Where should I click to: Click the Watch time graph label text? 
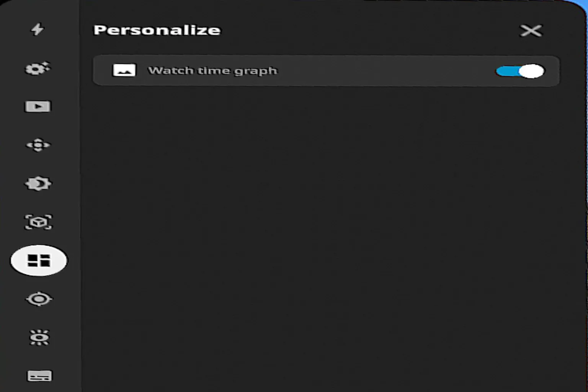tap(212, 71)
